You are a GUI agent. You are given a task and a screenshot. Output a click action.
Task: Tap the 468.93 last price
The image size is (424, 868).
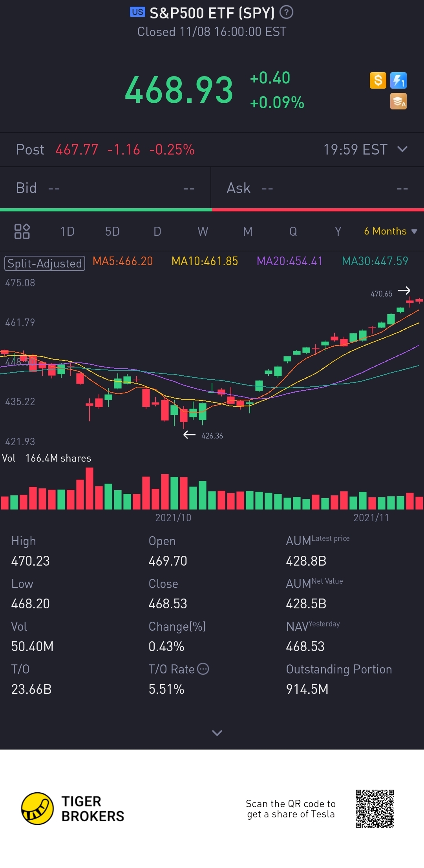tap(179, 91)
